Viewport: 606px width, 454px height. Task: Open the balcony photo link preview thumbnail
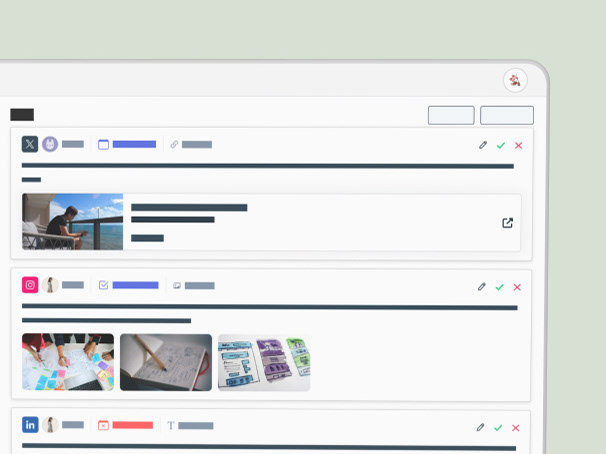pos(73,222)
